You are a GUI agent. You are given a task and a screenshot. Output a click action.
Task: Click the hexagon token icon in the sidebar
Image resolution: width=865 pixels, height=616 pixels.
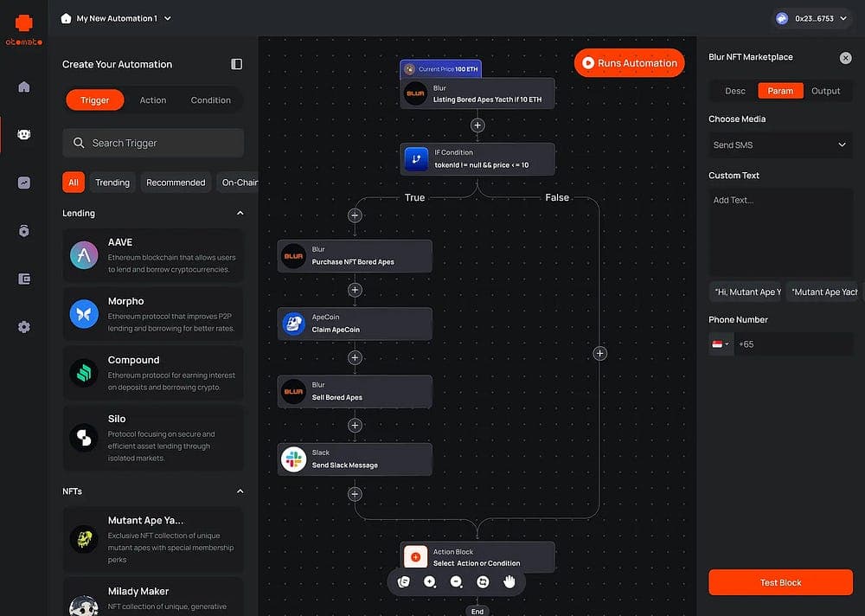coord(23,231)
